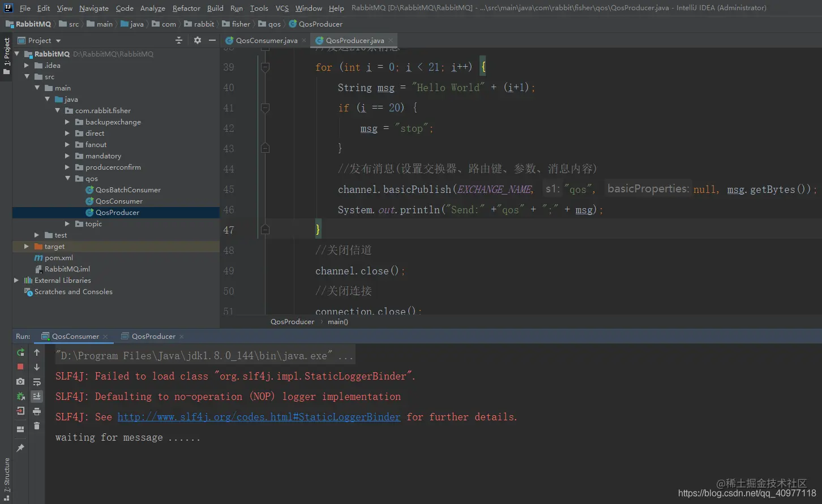
Task: Collapse the src folder arrow
Action: pos(27,76)
